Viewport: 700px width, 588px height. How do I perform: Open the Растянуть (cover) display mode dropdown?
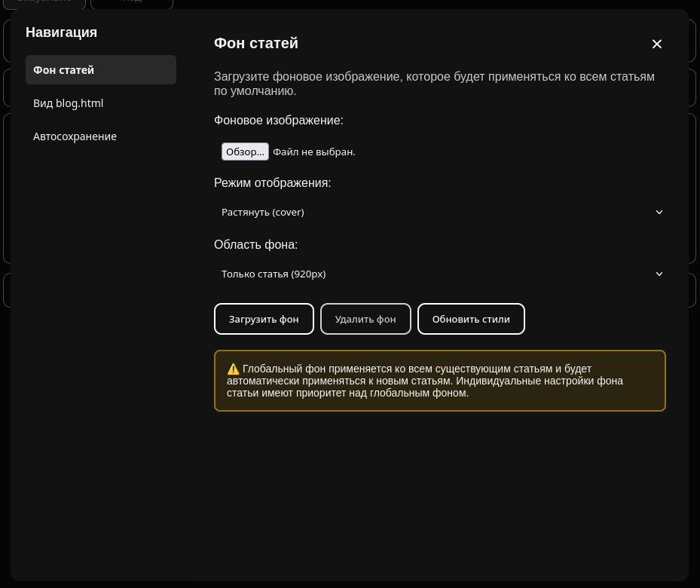coord(439,213)
